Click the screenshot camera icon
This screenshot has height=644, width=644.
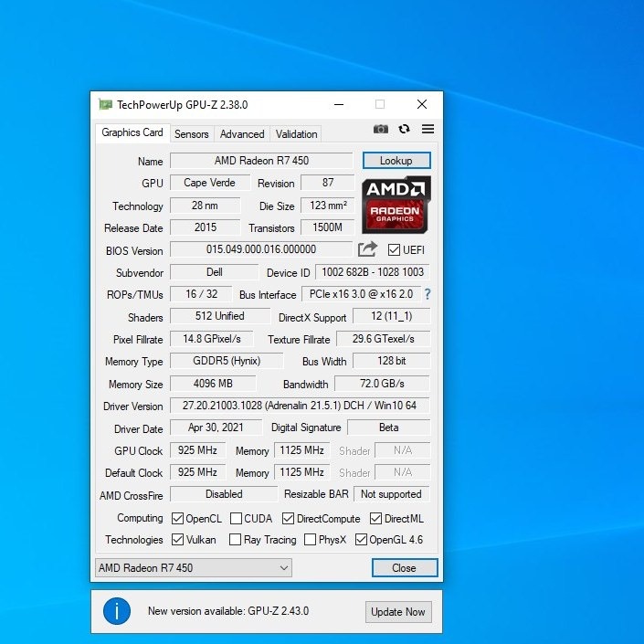[381, 130]
